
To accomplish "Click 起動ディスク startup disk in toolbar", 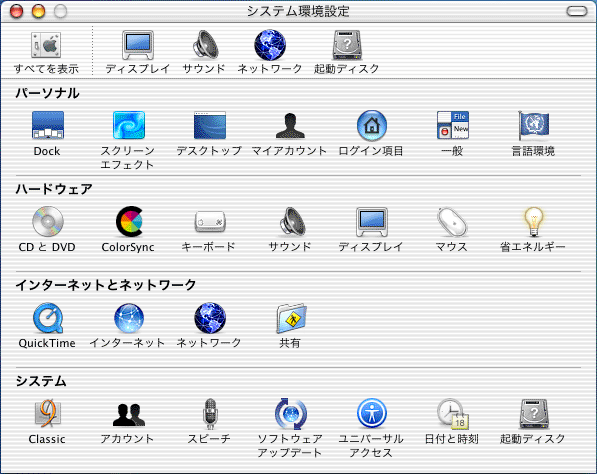I will (x=346, y=53).
